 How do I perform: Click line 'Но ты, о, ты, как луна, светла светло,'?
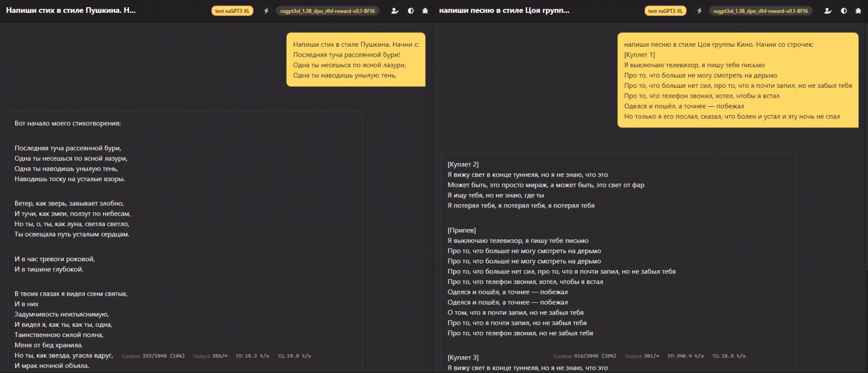(72, 224)
